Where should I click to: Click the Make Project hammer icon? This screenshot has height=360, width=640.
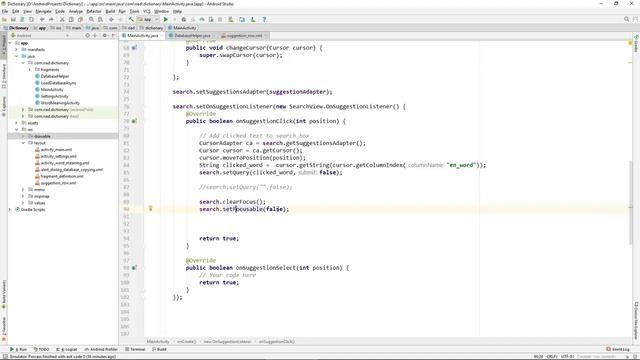(131, 19)
